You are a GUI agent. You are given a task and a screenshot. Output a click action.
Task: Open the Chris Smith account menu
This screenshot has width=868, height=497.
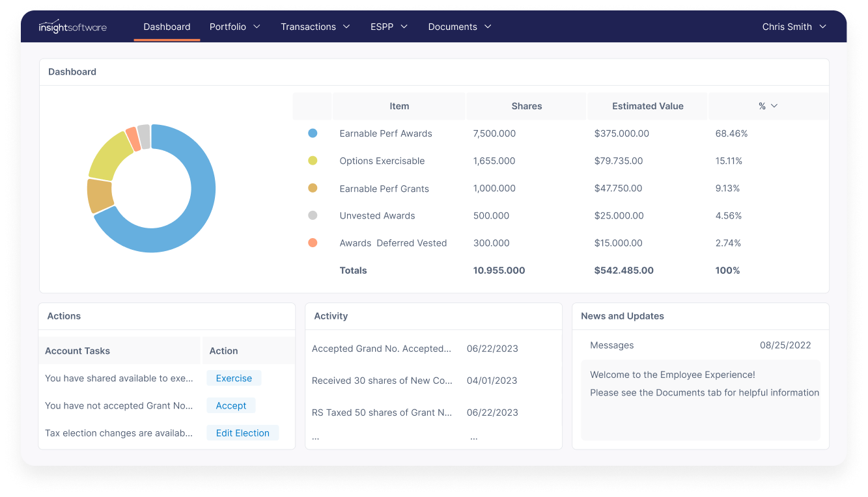pos(794,27)
